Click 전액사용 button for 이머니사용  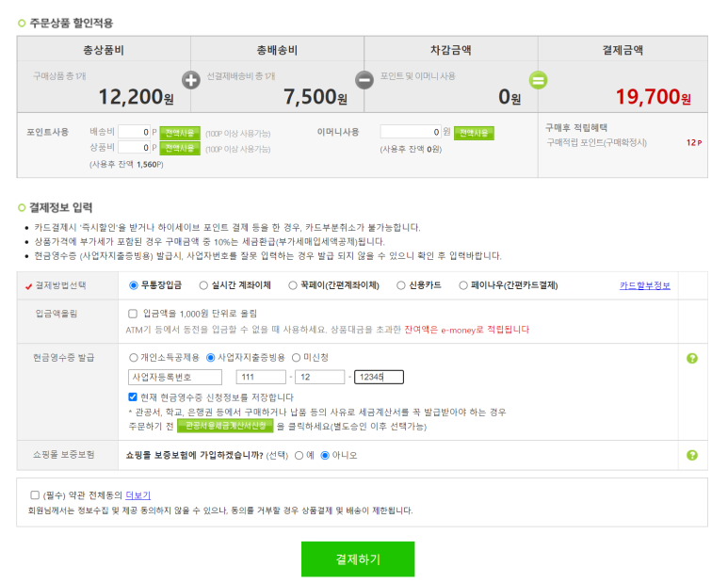474,133
